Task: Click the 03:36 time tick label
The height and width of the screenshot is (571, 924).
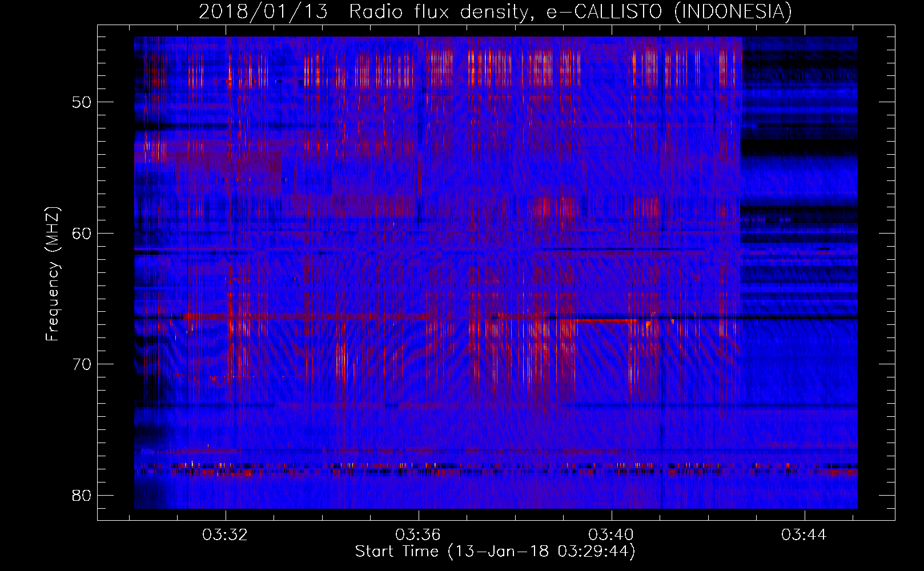Action: coord(418,535)
